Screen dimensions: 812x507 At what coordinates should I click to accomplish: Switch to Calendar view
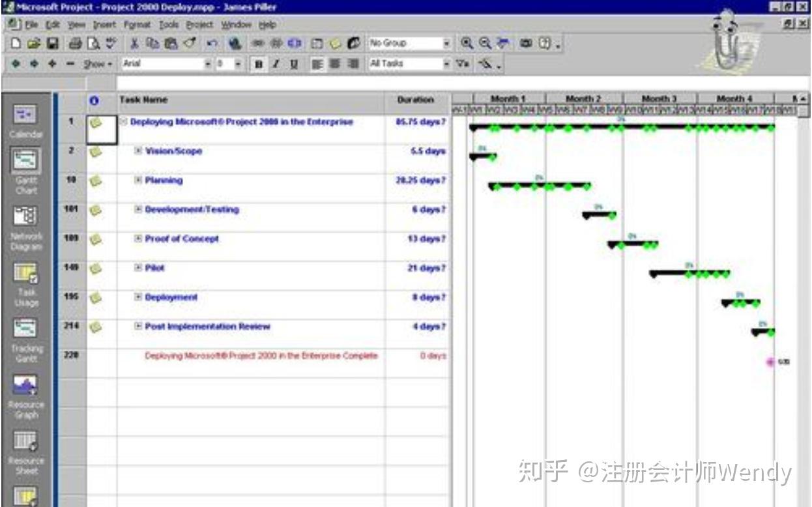(26, 122)
